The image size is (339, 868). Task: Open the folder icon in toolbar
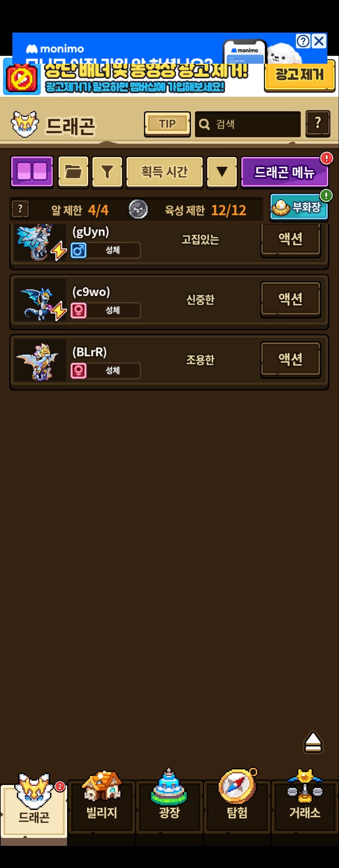73,172
